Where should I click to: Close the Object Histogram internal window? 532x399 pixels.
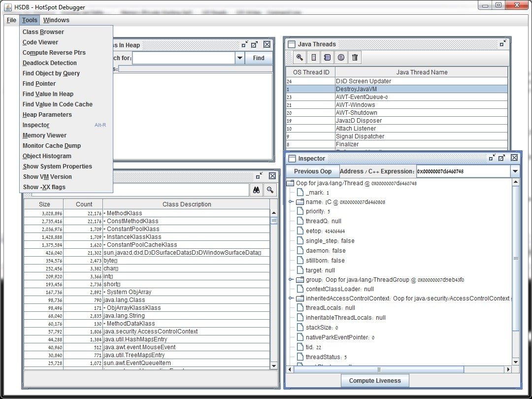click(272, 176)
